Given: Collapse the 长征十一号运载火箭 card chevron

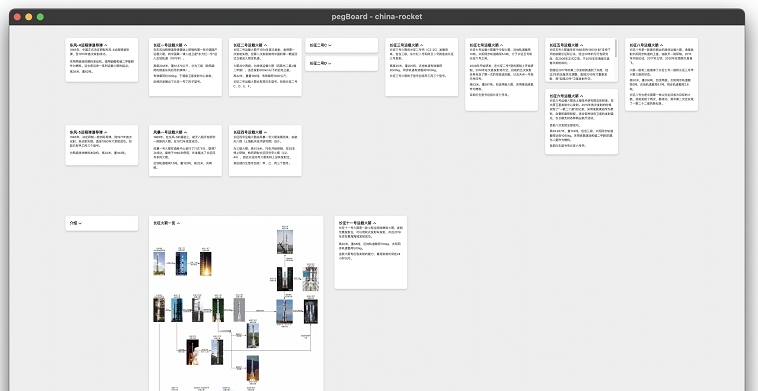Looking at the screenshot, I should (375, 223).
